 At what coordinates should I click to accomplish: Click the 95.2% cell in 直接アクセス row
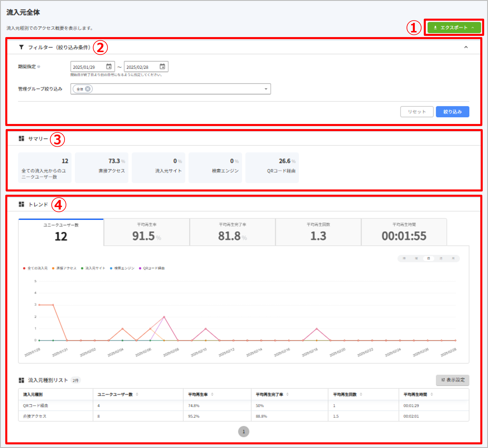pos(194,416)
